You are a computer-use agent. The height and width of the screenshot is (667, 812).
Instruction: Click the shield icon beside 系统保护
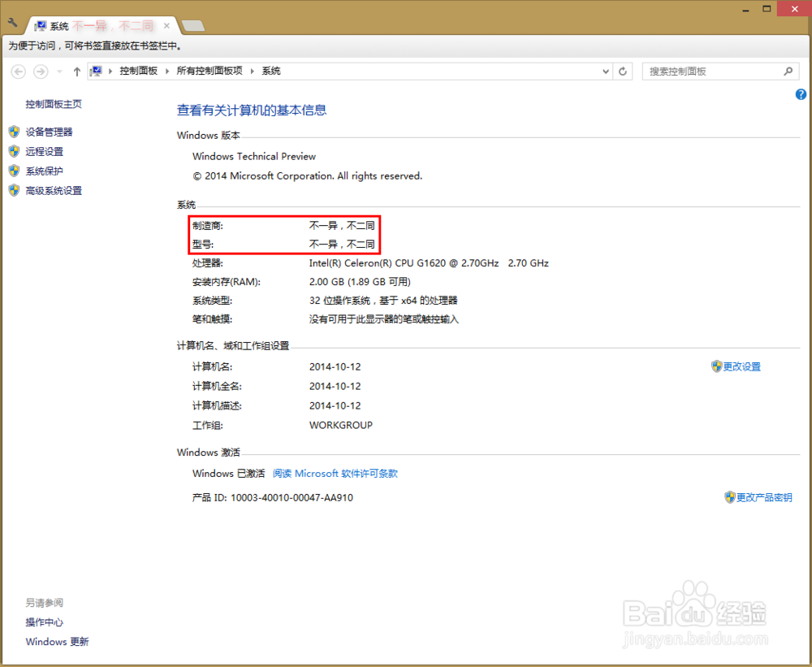pyautogui.click(x=14, y=170)
